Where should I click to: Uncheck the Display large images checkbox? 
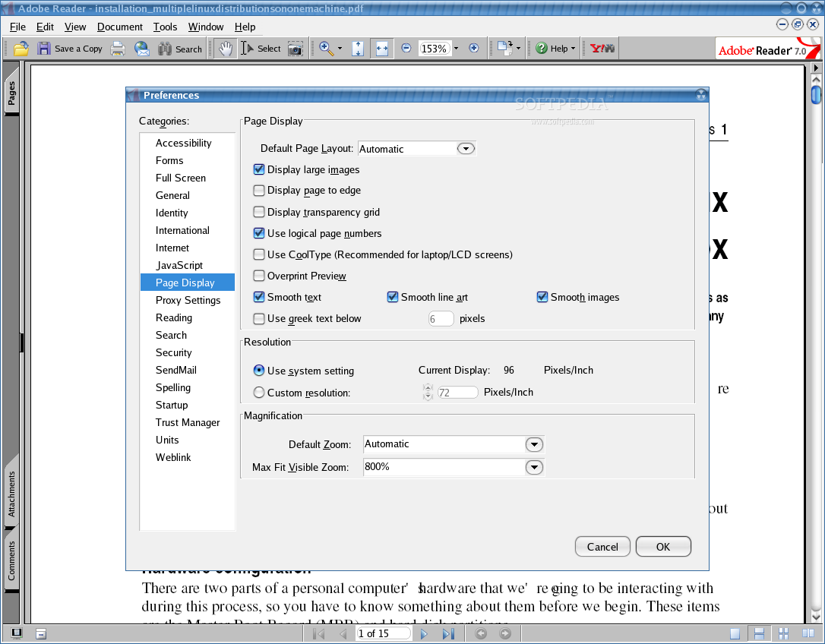tap(259, 169)
